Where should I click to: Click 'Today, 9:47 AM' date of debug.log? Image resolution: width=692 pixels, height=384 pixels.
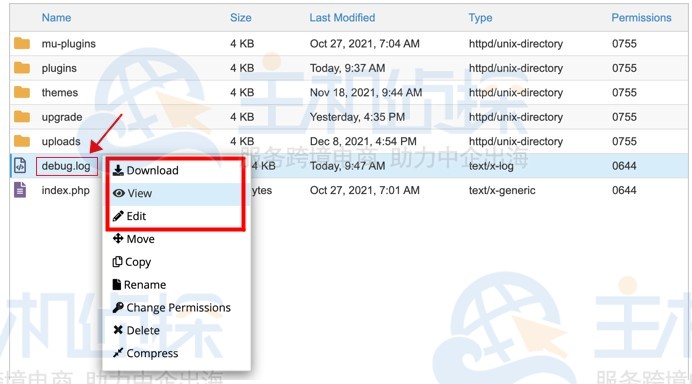click(347, 166)
